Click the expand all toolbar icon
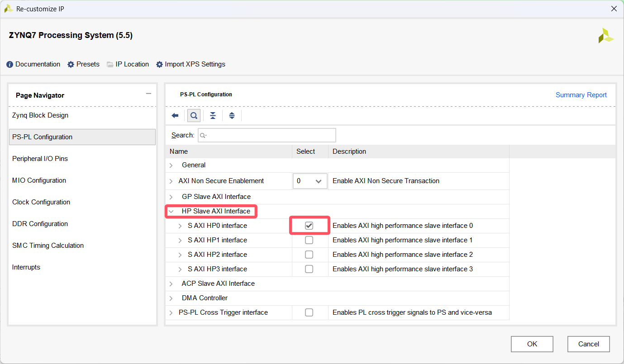This screenshot has width=624, height=364. tap(232, 116)
